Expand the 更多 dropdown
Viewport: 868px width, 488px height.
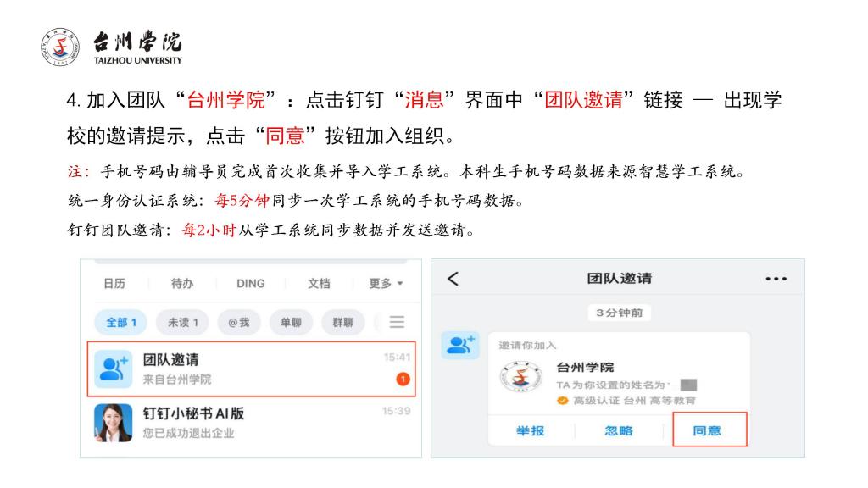(387, 283)
